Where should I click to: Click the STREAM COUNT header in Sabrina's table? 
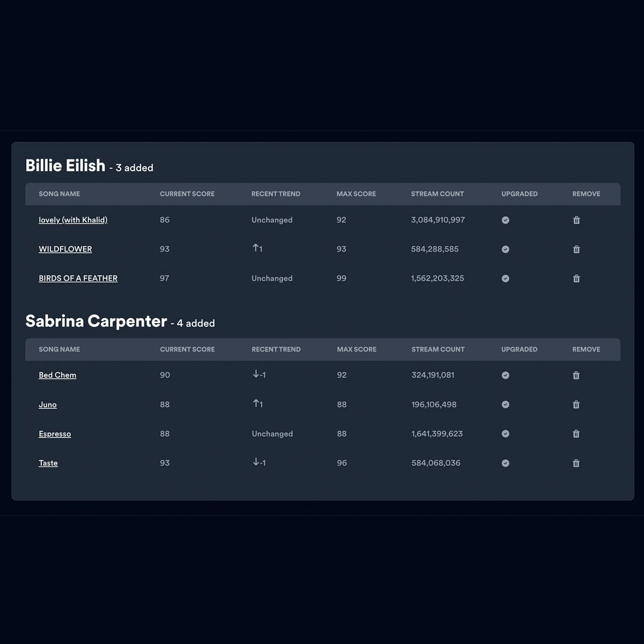tap(437, 349)
